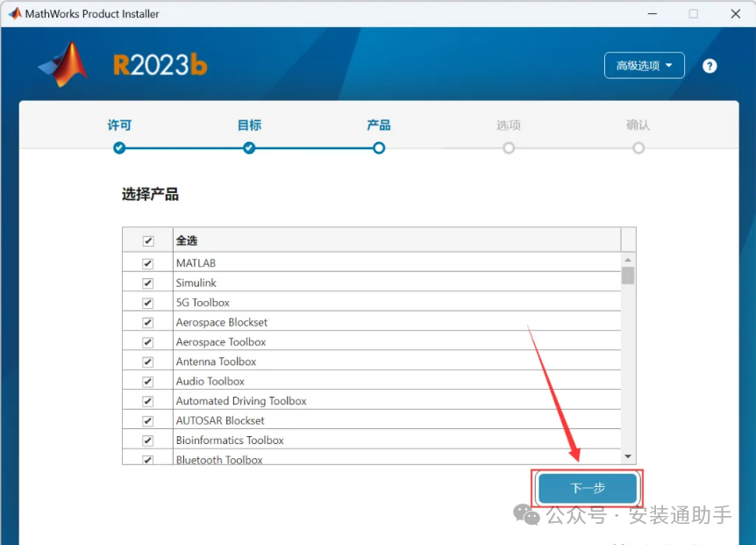Select the Simulink row text
The image size is (756, 545).
tap(196, 283)
